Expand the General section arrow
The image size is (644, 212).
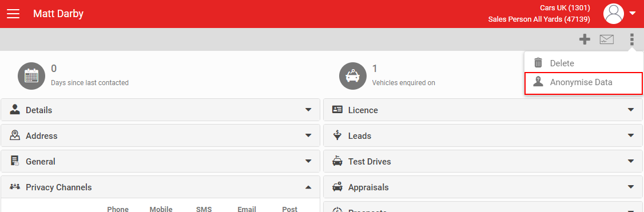[x=308, y=161]
